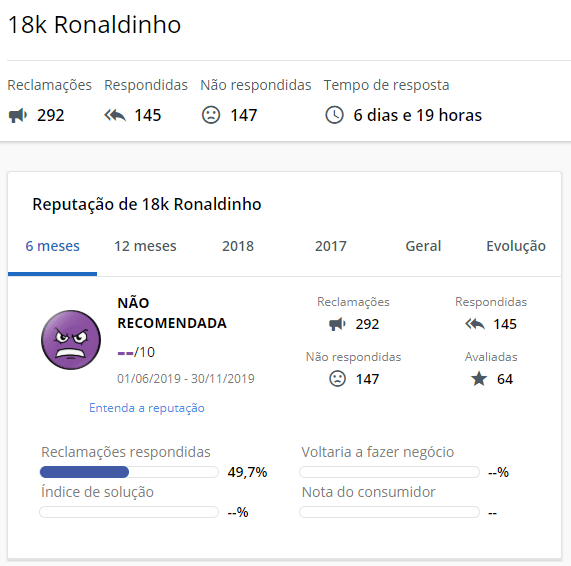Switch to the 12 meses tab

(145, 246)
